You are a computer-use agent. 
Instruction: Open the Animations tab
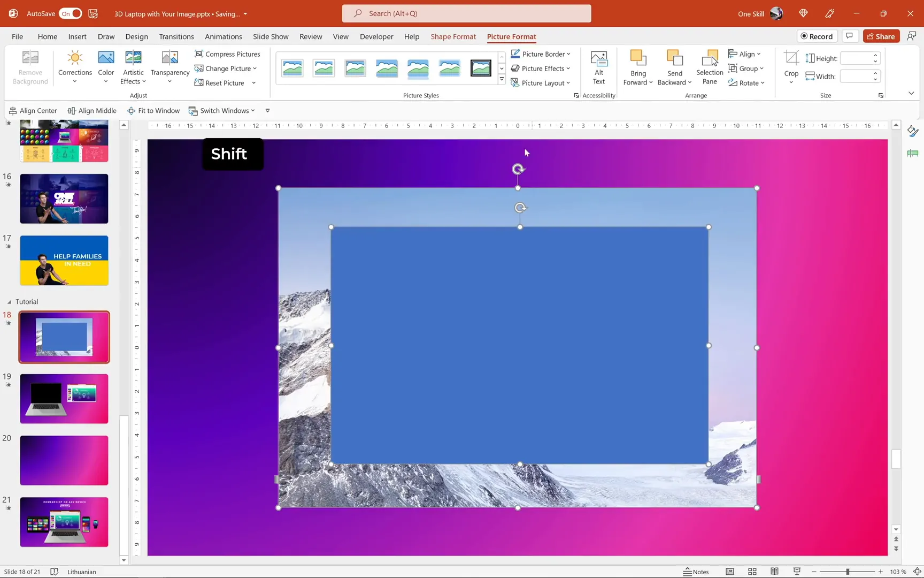point(223,36)
